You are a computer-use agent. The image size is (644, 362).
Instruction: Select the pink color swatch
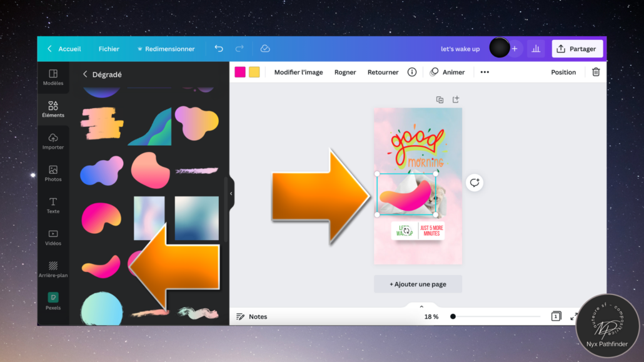click(x=240, y=72)
